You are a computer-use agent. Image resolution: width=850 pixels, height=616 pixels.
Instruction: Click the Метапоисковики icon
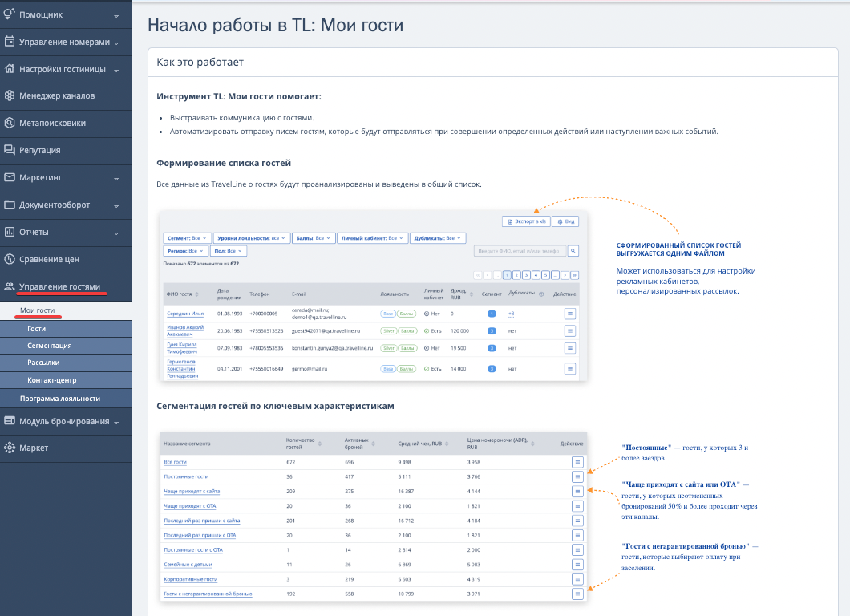coord(9,123)
